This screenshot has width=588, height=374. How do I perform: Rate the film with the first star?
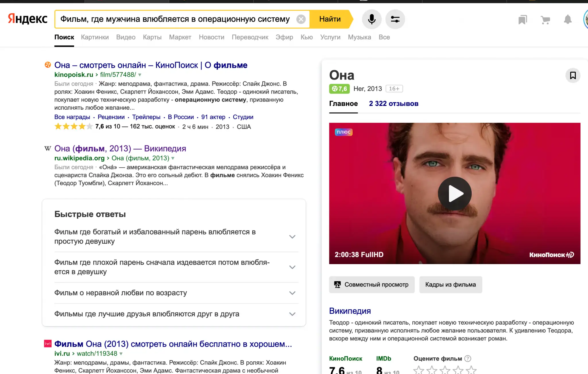click(x=419, y=370)
